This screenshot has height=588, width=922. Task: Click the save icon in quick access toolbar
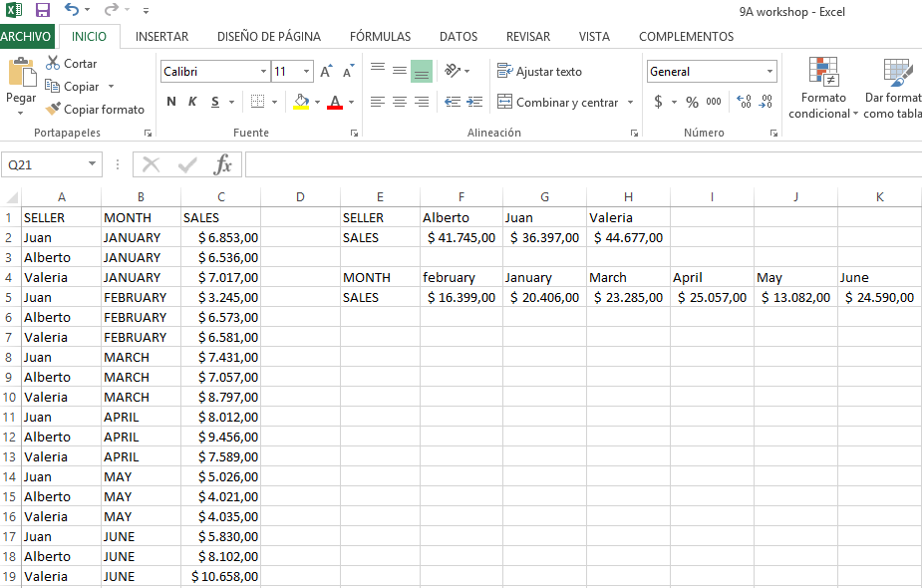pyautogui.click(x=43, y=10)
